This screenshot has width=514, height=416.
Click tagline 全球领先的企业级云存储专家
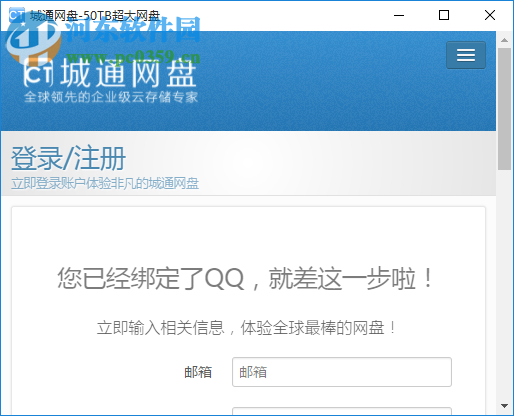pos(111,97)
